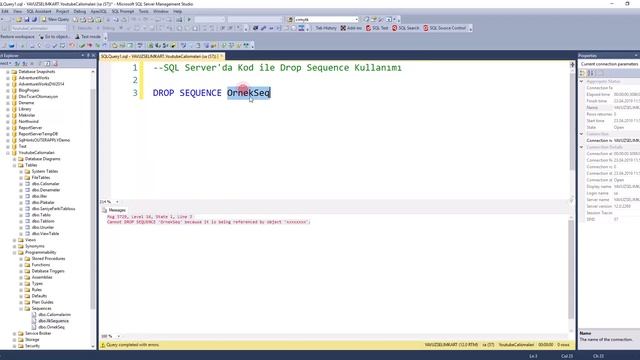
Task: Open the View menu
Action: coord(18,11)
